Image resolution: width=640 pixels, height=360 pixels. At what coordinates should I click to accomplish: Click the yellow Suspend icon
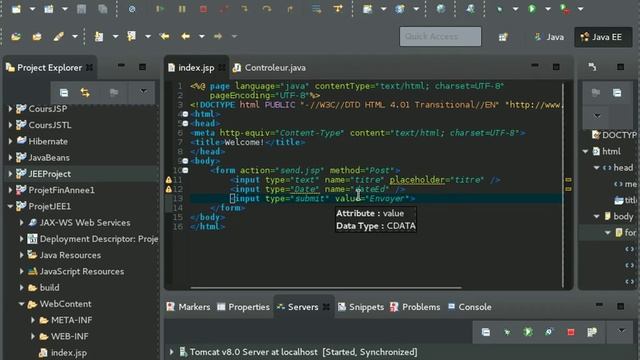click(x=182, y=9)
